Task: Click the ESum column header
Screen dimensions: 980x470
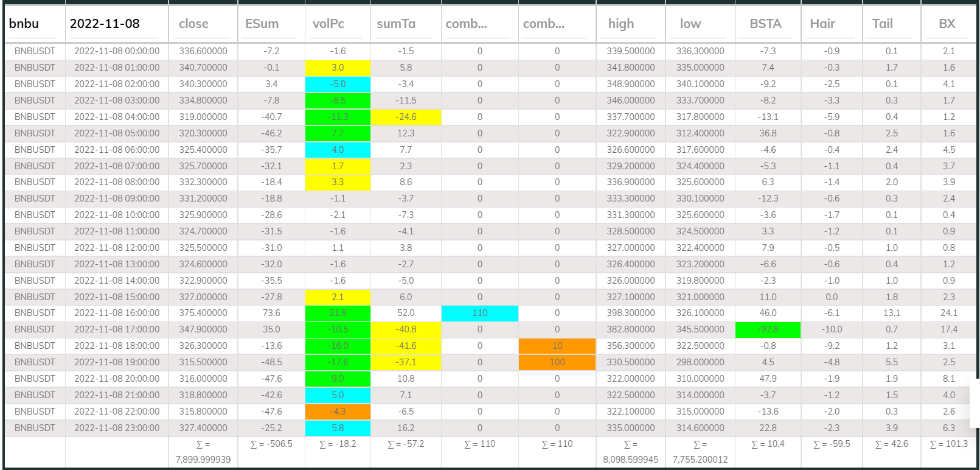Action: point(262,24)
